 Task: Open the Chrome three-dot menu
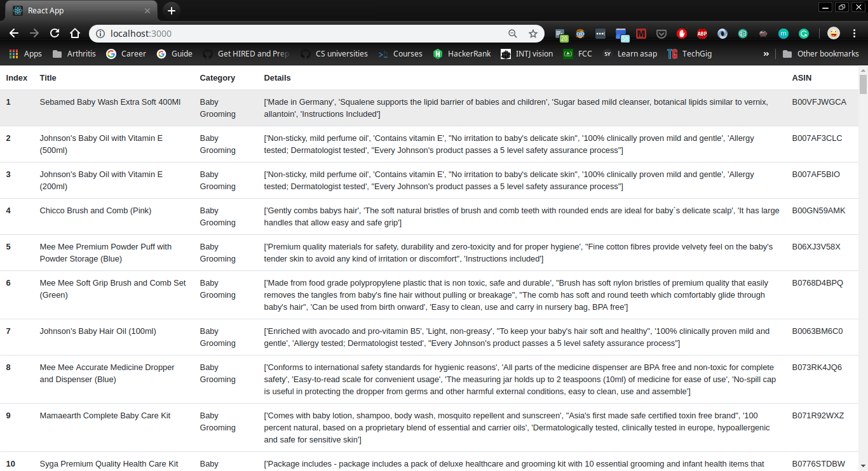pyautogui.click(x=854, y=34)
